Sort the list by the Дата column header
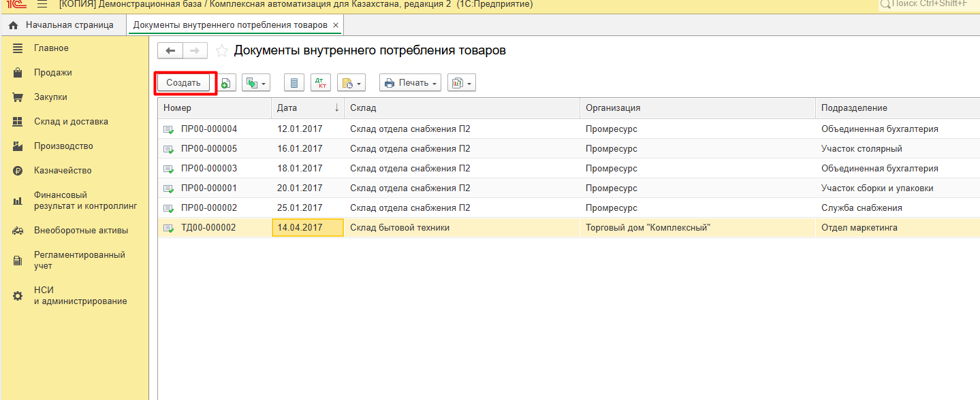Image resolution: width=980 pixels, height=400 pixels. coord(306,108)
